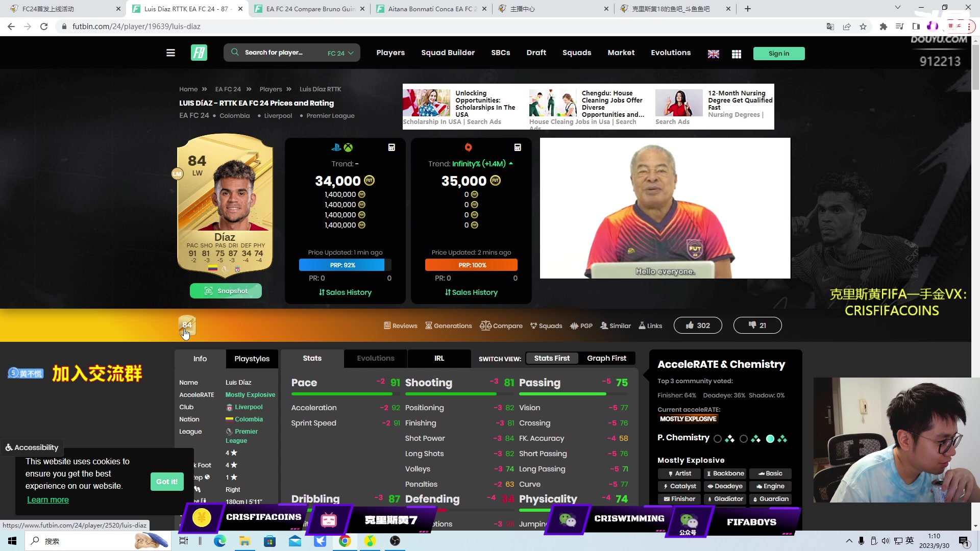Open the Evolutions stats tab

(375, 358)
